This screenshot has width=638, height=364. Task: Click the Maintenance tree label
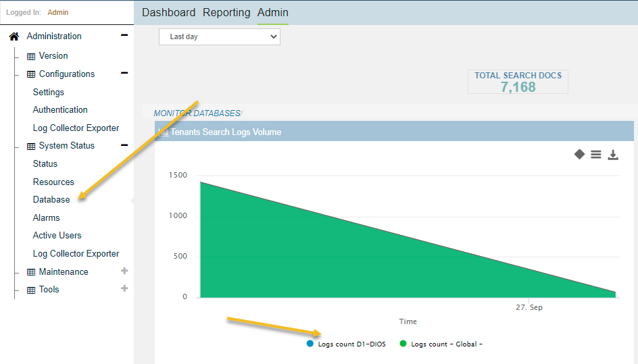pos(64,271)
